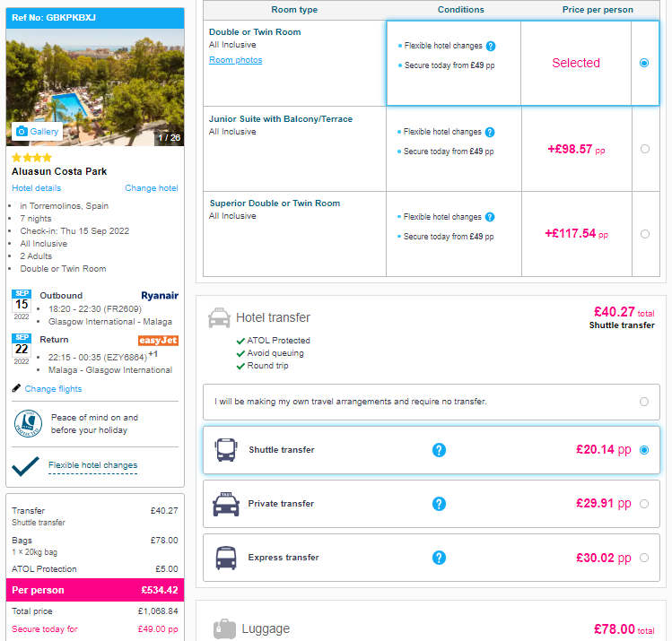Viewport: 672px width, 641px height.
Task: Click the ATOL protected logo
Action: [x=29, y=424]
